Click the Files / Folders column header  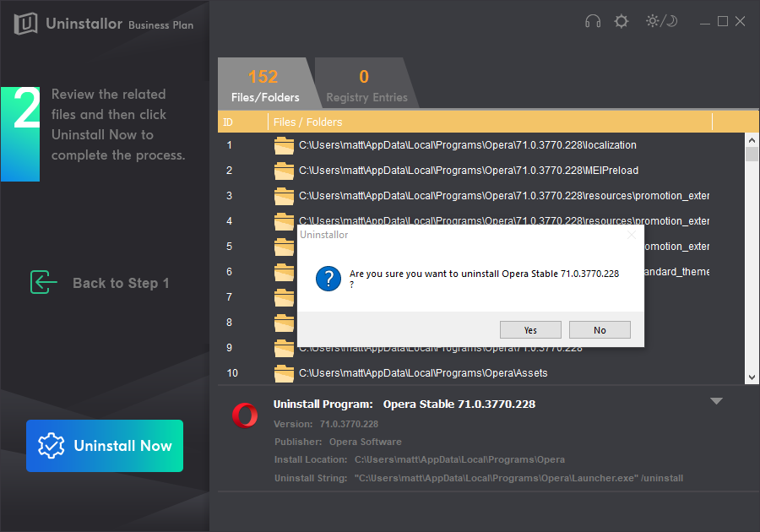click(x=490, y=122)
